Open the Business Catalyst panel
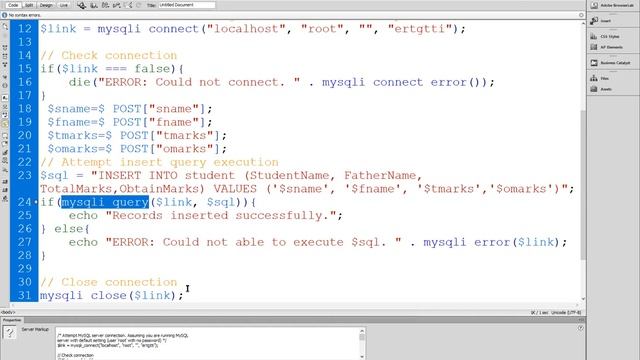The image size is (640, 360). coord(611,63)
